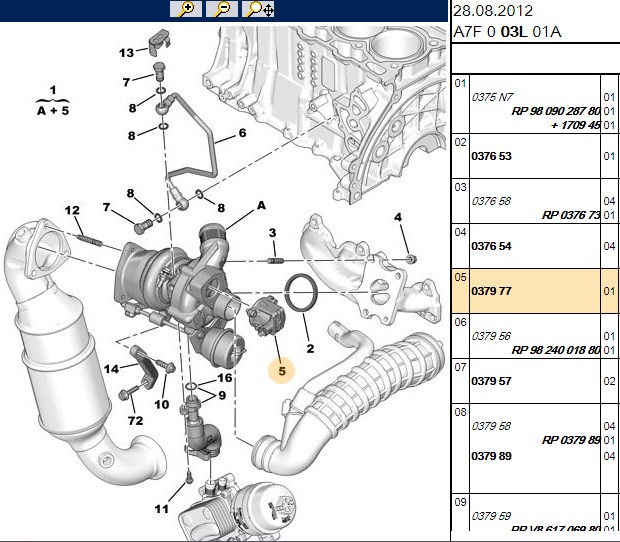Select callout 2 below the gasket ring
620x542 pixels.
coord(310,348)
